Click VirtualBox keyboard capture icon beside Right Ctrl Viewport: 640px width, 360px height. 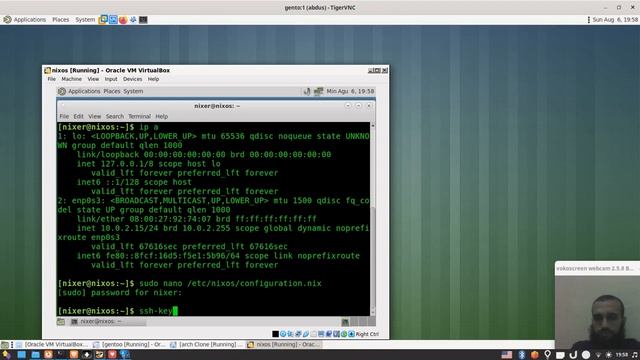(351, 334)
